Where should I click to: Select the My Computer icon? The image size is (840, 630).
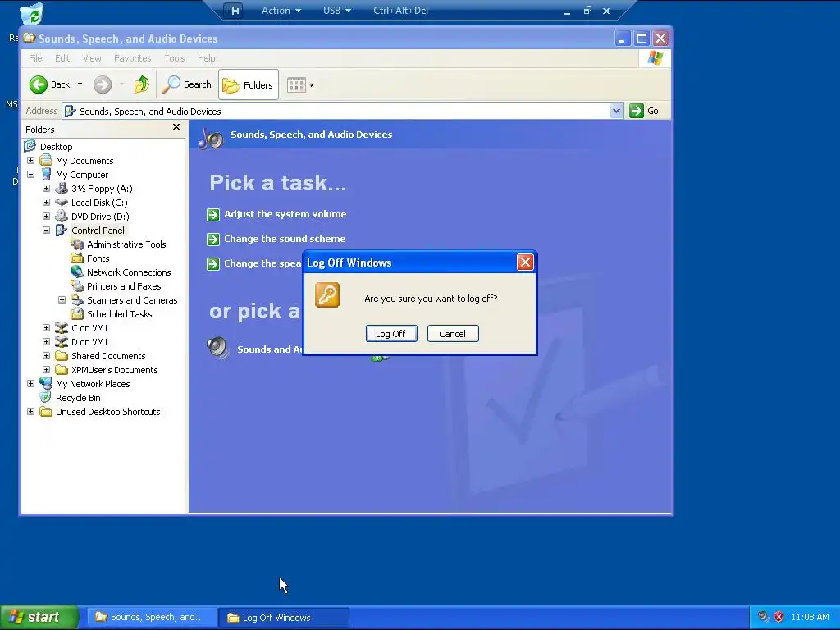point(46,175)
